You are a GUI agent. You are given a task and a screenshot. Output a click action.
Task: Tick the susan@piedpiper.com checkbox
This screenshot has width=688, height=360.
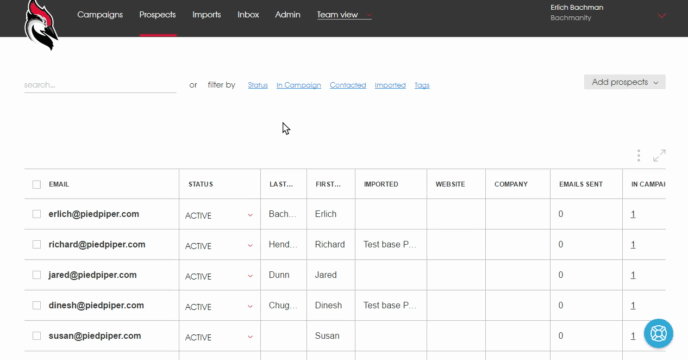click(36, 336)
